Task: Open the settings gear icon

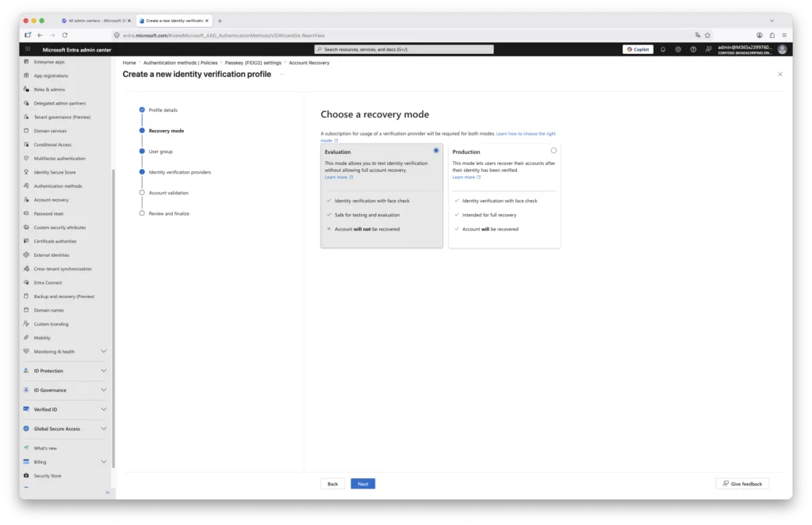Action: point(678,50)
